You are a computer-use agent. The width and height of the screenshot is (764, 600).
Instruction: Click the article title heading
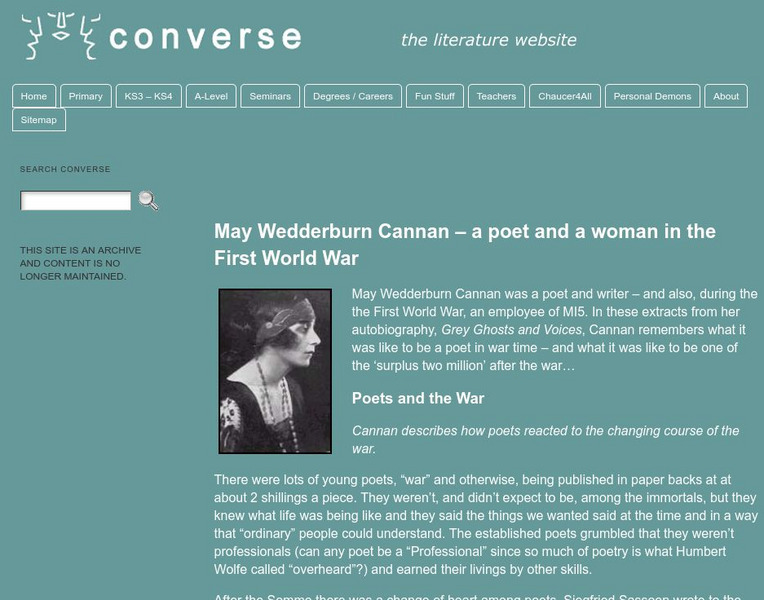[x=465, y=245]
